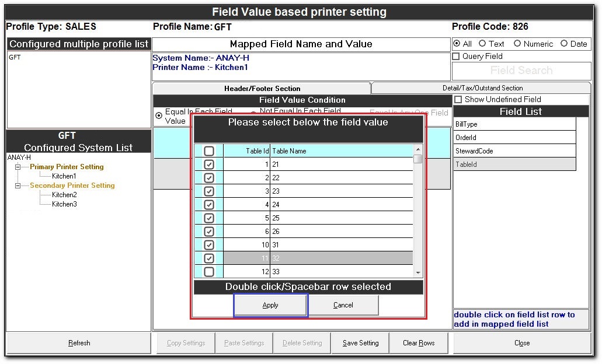602x364 pixels.
Task: Select TableId in the Field List
Action: [514, 164]
